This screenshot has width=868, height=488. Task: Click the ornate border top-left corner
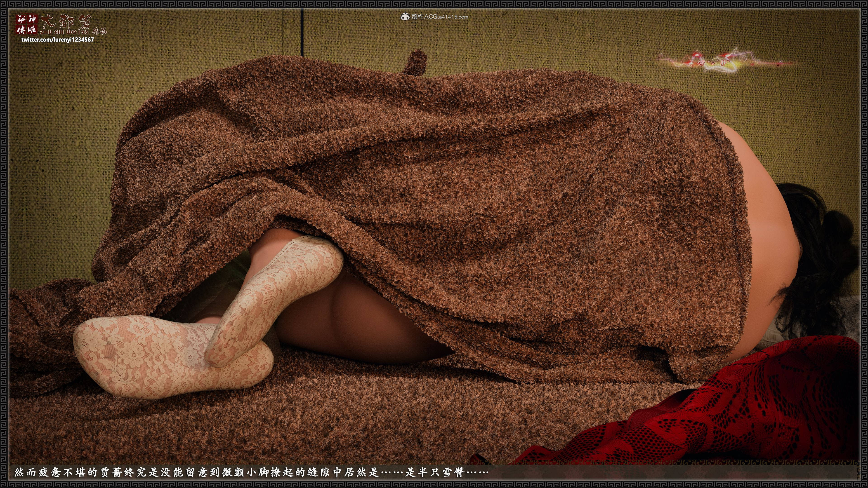coord(4,4)
